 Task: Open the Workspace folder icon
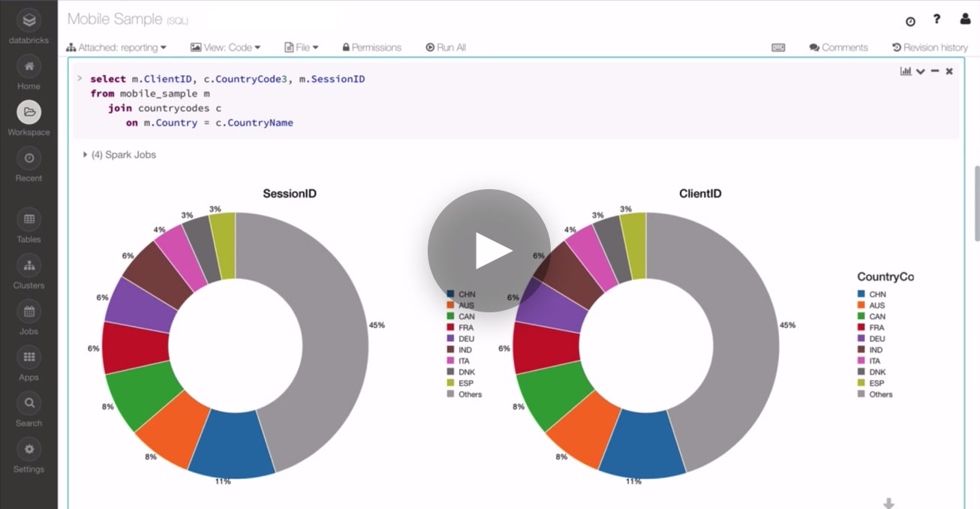(29, 113)
